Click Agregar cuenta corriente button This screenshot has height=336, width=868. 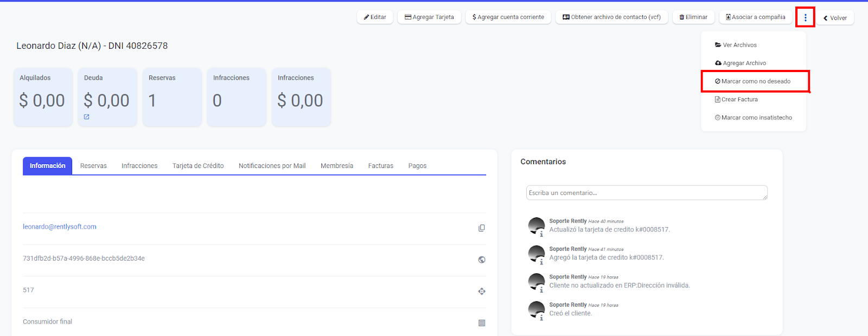point(508,17)
